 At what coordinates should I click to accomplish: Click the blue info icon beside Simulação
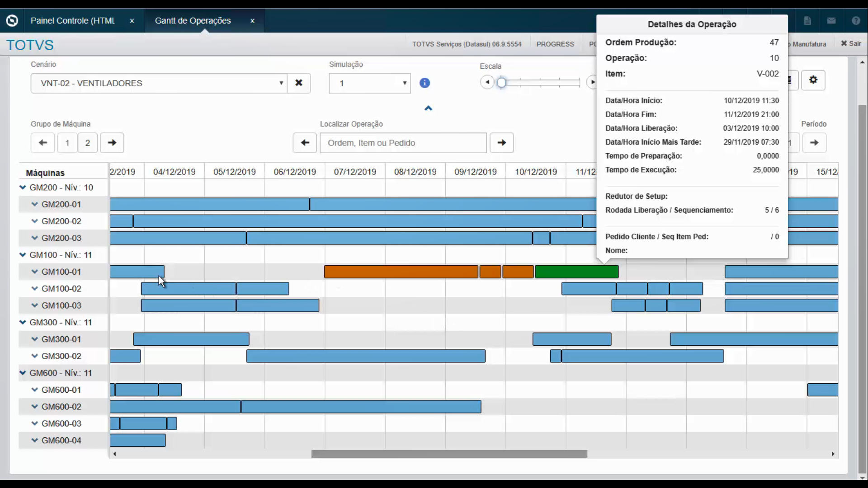[425, 83]
